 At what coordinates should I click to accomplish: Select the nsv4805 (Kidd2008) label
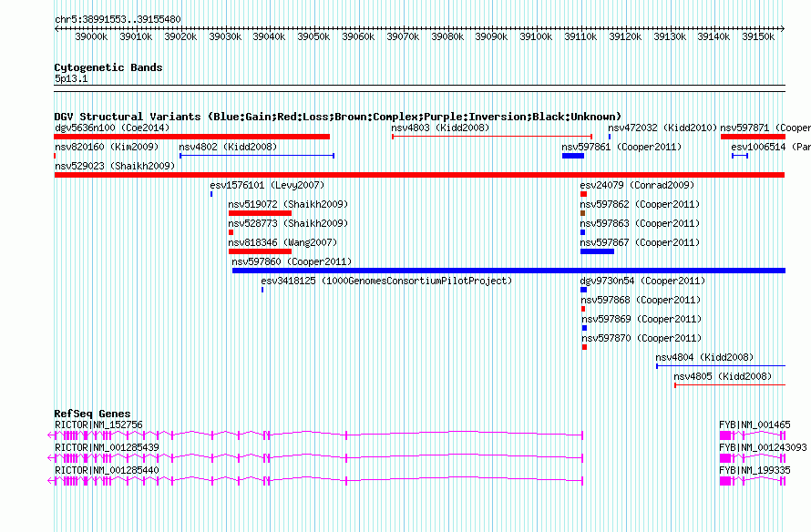[723, 376]
